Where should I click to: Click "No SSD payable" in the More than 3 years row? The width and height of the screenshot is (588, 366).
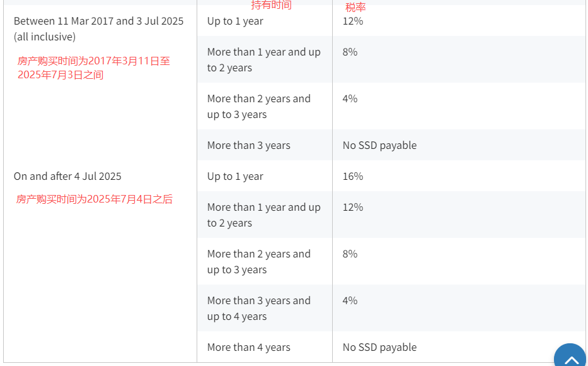coord(379,145)
